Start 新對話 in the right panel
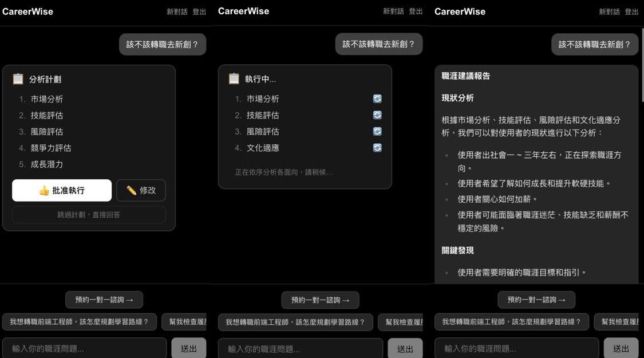644x358 pixels. click(x=610, y=11)
